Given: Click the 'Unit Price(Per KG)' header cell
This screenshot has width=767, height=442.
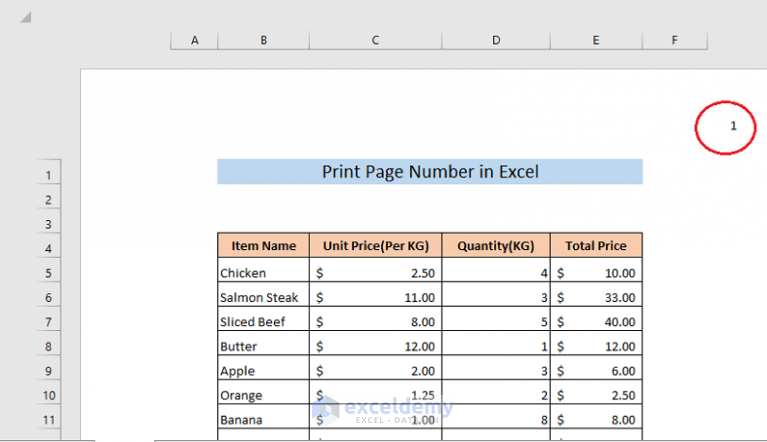Looking at the screenshot, I should click(x=376, y=245).
